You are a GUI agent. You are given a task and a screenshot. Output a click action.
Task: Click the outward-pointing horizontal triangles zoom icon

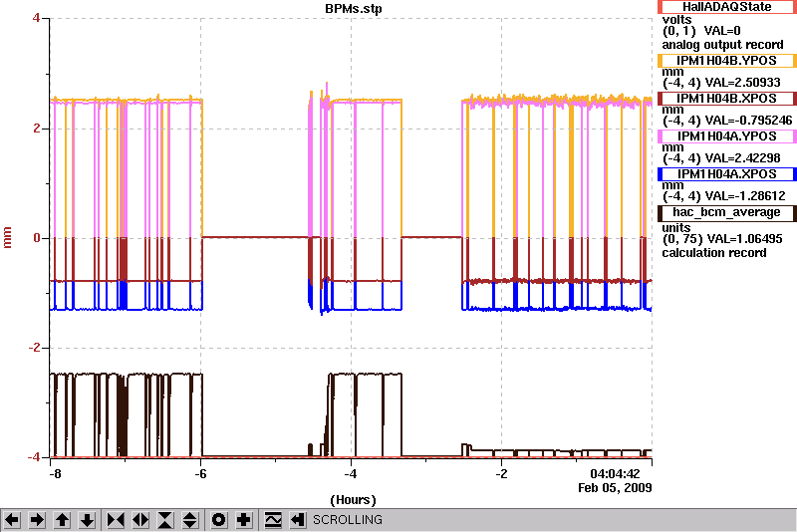(140, 520)
